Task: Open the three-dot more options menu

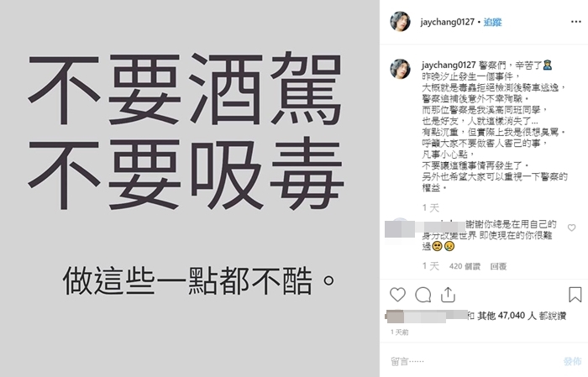Action: click(x=576, y=22)
